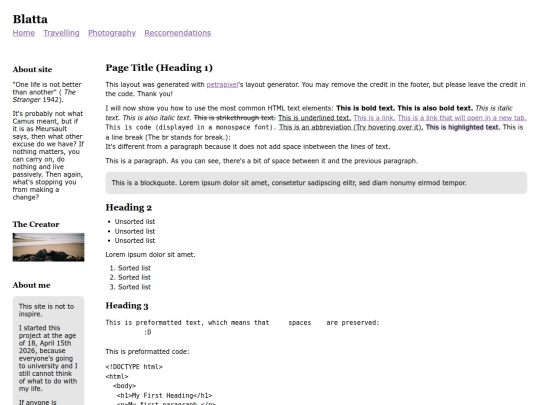Click the 'About me' sidebar heading
This screenshot has height=405, width=540.
point(31,285)
